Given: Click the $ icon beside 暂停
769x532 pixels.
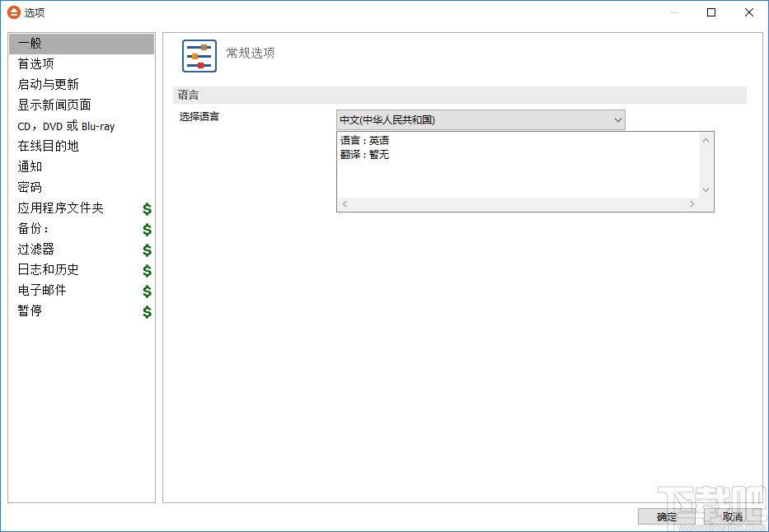Looking at the screenshot, I should coord(147,311).
